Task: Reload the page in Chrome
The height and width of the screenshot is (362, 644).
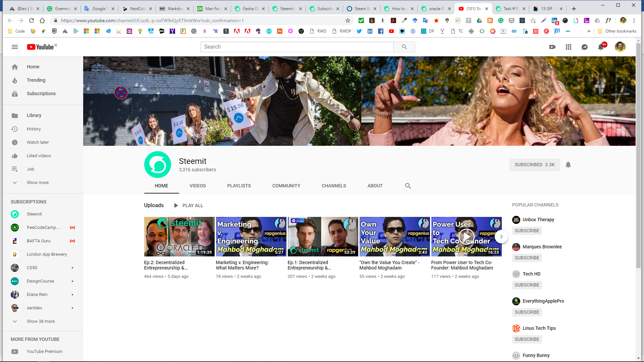Action: [32, 20]
